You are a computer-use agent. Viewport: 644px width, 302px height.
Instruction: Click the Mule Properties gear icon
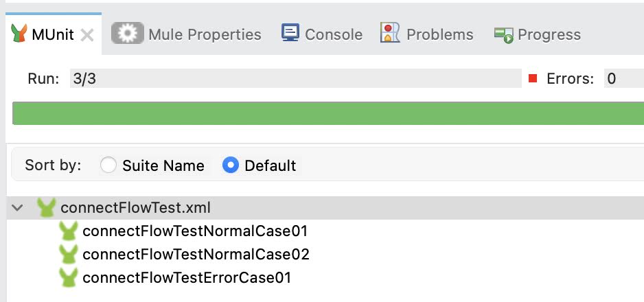tap(127, 34)
